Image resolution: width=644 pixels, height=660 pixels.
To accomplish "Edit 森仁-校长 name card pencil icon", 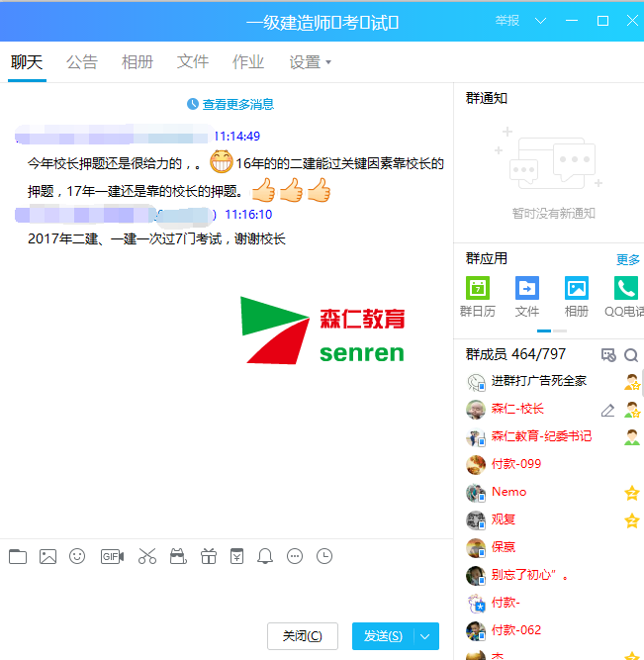I will click(x=607, y=410).
